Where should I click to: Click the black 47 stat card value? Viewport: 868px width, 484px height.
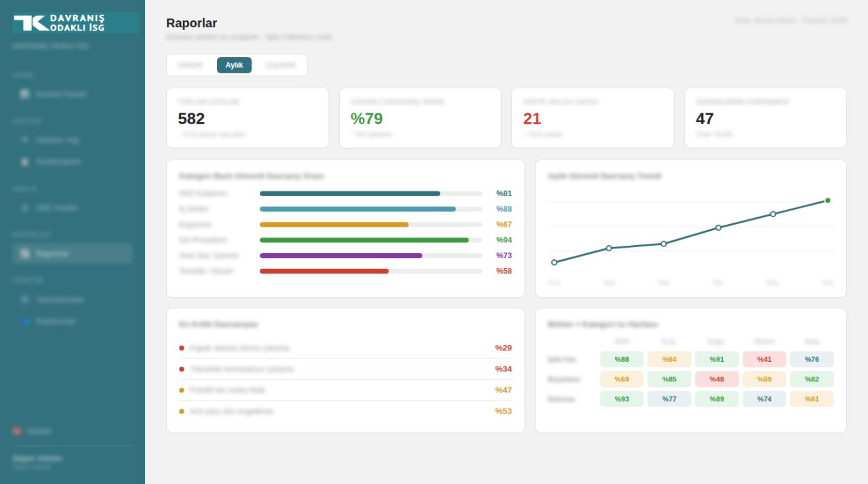[705, 119]
